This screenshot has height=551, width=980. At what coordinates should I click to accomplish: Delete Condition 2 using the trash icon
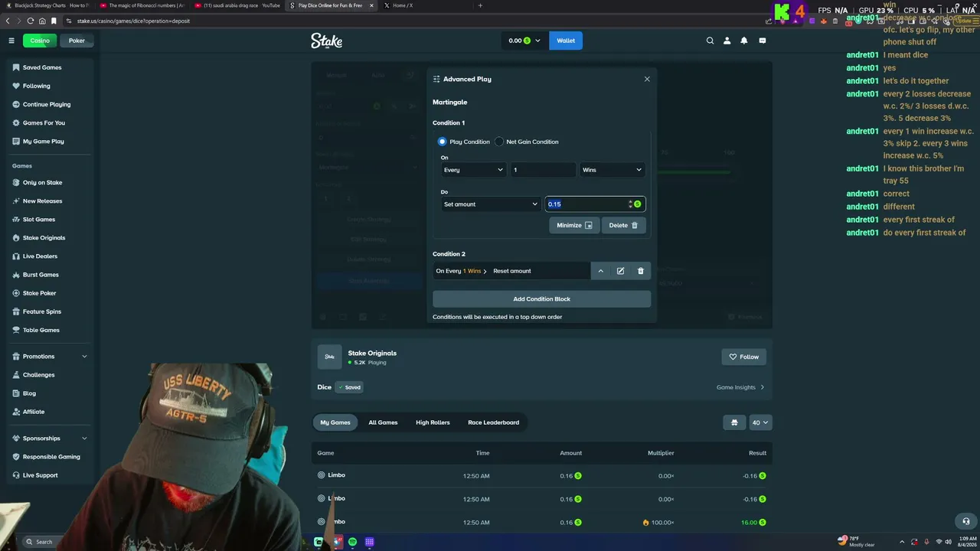coord(641,271)
